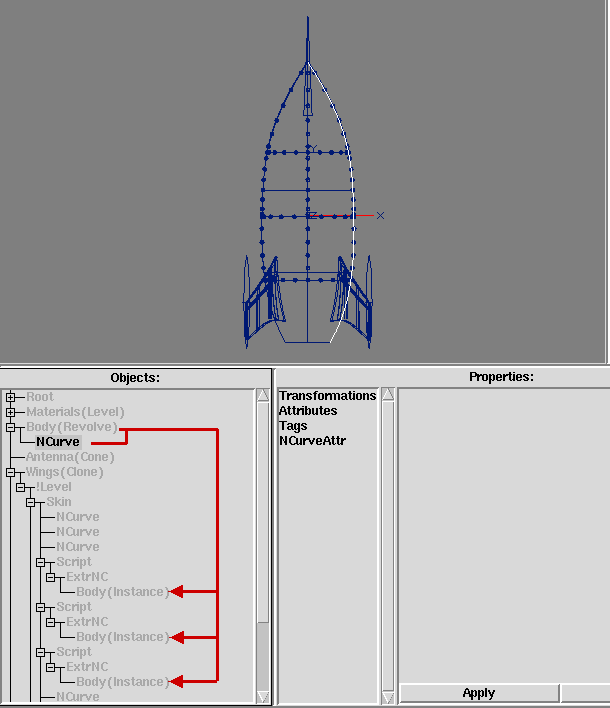The image size is (610, 708).
Task: Click the Objects panel header label
Action: click(135, 377)
